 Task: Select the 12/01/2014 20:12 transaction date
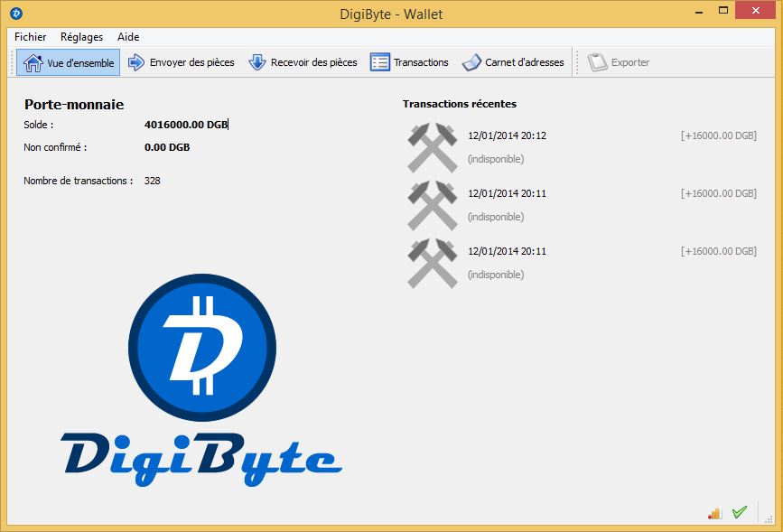[x=507, y=135]
